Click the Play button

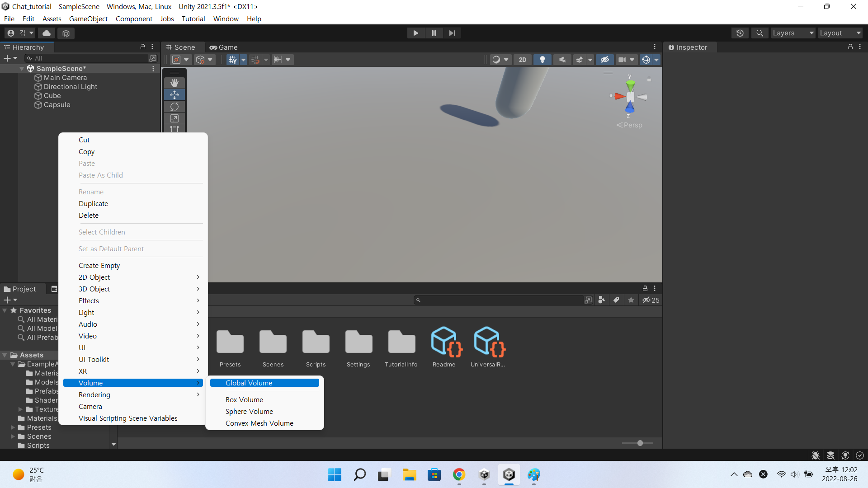tap(415, 33)
